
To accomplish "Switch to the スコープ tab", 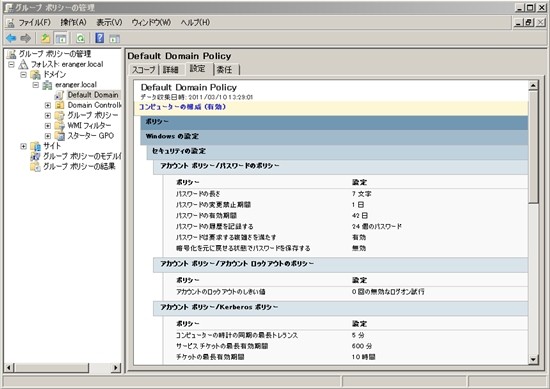I will point(143,70).
